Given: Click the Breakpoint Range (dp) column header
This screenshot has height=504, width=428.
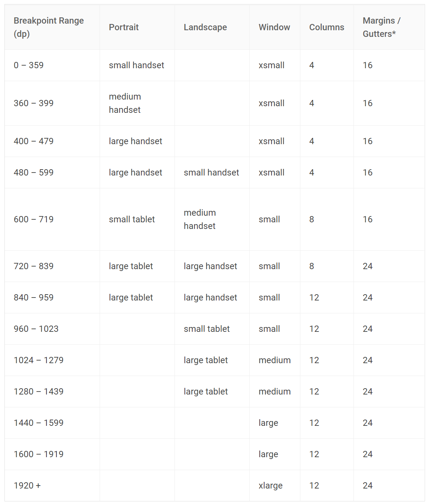Looking at the screenshot, I should pos(52,27).
